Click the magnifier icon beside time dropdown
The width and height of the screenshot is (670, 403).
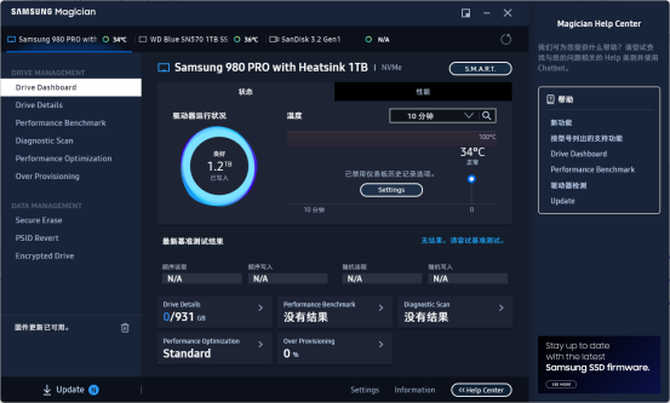(x=488, y=116)
